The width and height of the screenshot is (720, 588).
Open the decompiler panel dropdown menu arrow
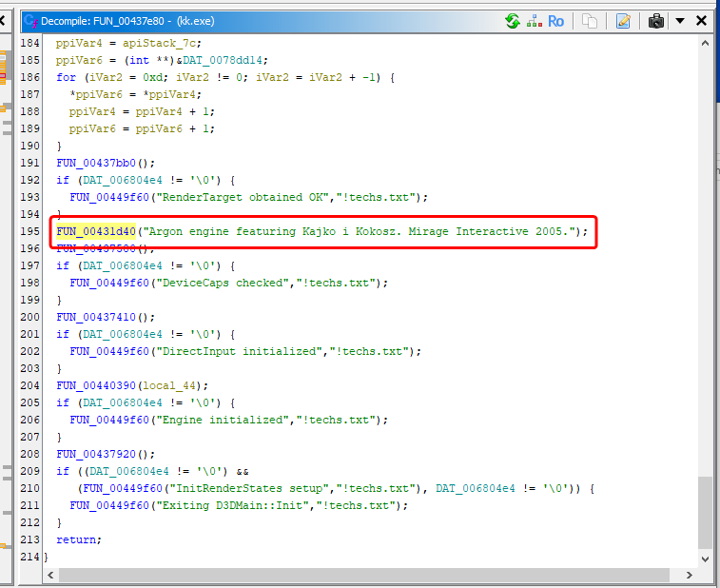[680, 21]
